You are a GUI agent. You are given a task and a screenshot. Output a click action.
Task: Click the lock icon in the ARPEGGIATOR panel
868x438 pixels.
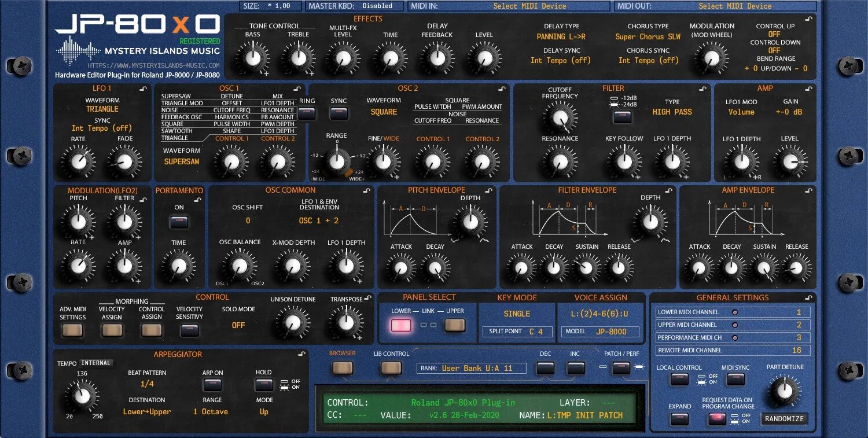(x=301, y=354)
